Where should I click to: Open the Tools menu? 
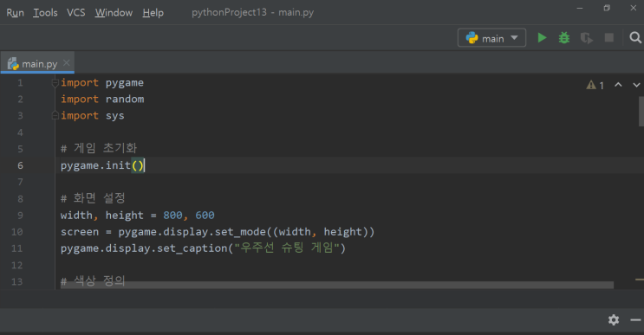[x=45, y=13]
